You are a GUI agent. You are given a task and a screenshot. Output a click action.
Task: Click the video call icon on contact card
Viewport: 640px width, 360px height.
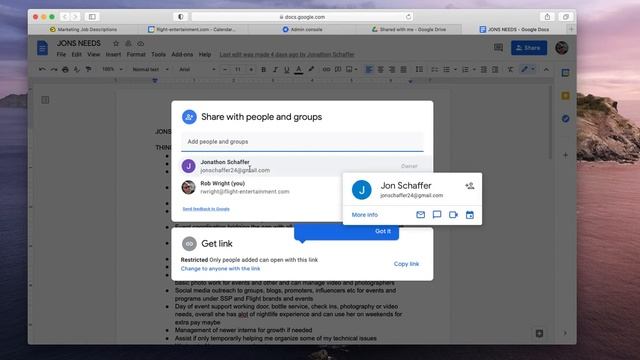453,215
